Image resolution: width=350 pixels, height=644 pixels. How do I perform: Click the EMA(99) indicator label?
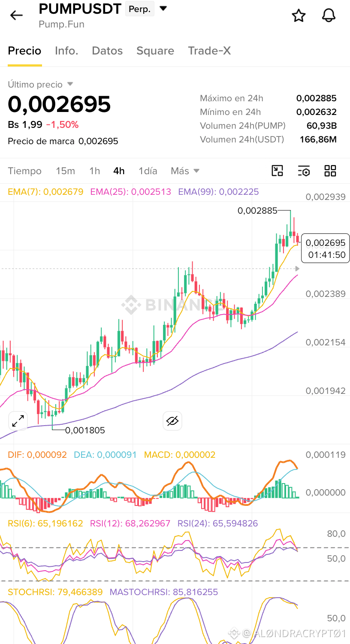(x=218, y=192)
